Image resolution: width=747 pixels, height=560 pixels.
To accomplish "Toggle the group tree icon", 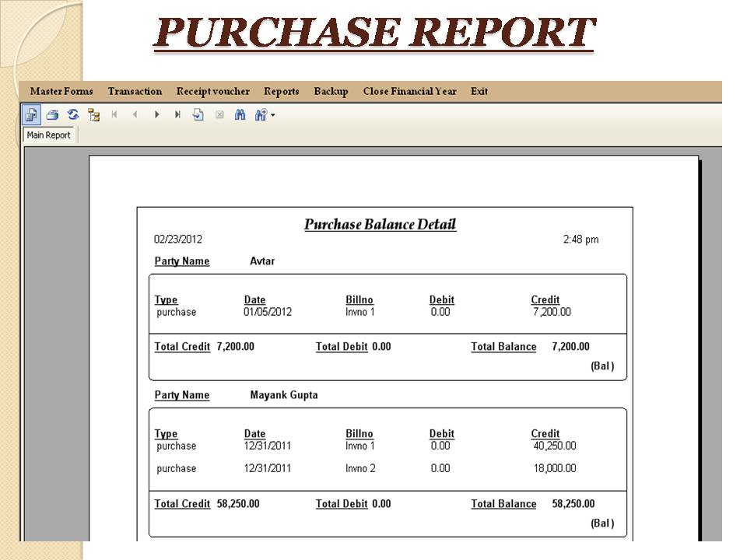I will coord(94,115).
